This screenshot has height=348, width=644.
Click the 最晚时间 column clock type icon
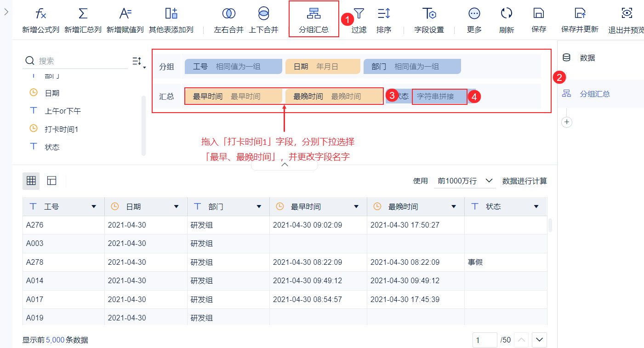(x=377, y=207)
